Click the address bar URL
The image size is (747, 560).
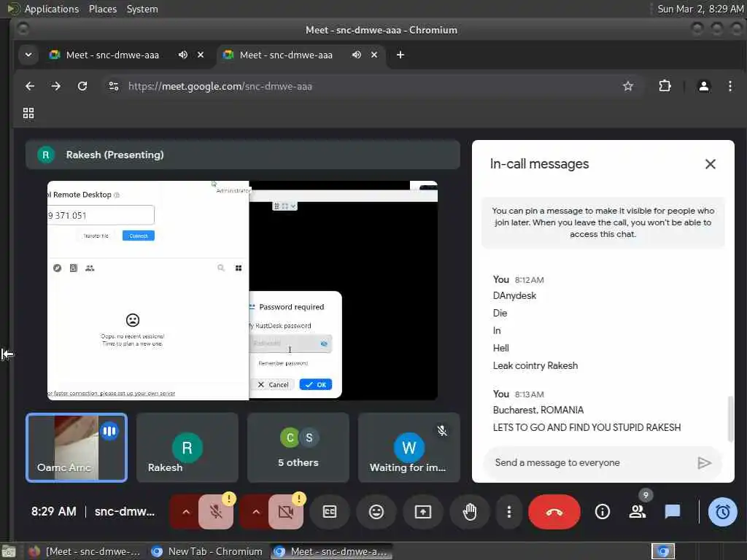(220, 86)
